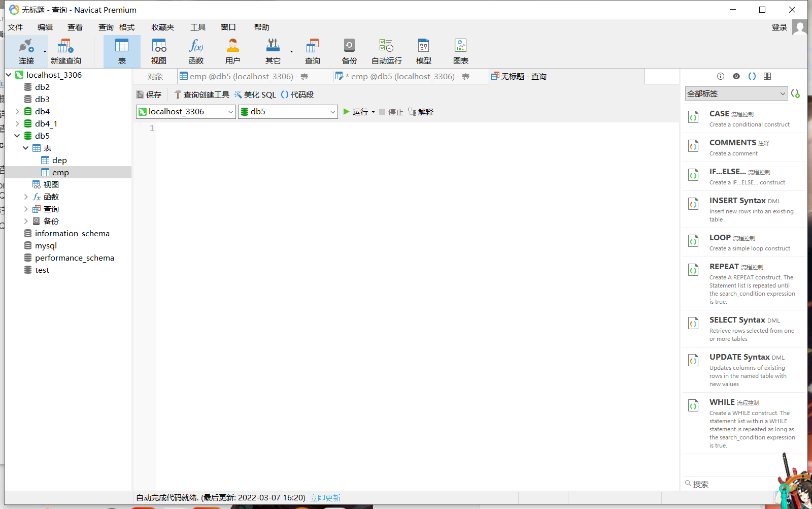Open the Charts (图表) toolbar icon
The height and width of the screenshot is (509, 812).
(461, 51)
